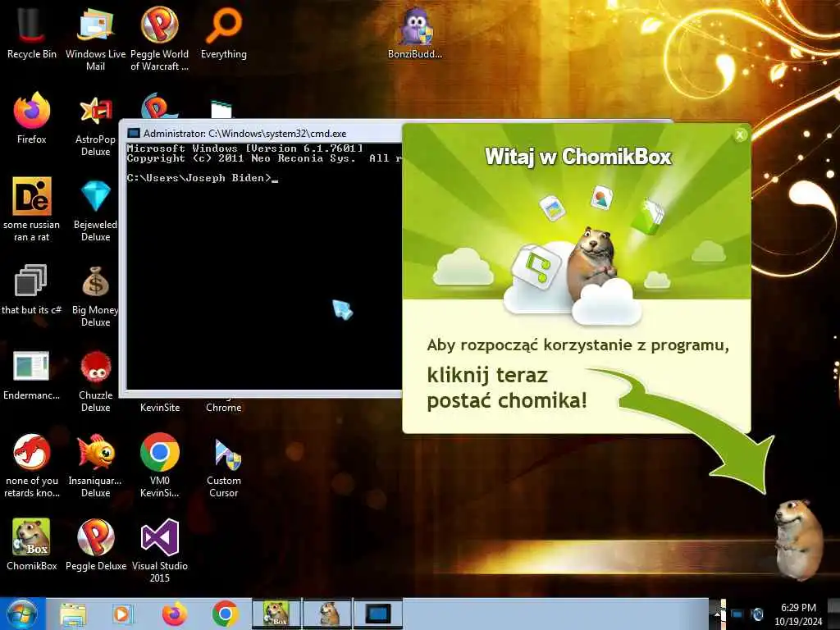The image size is (840, 630).
Task: Switch to the hamster taskbar button
Action: pyautogui.click(x=327, y=614)
